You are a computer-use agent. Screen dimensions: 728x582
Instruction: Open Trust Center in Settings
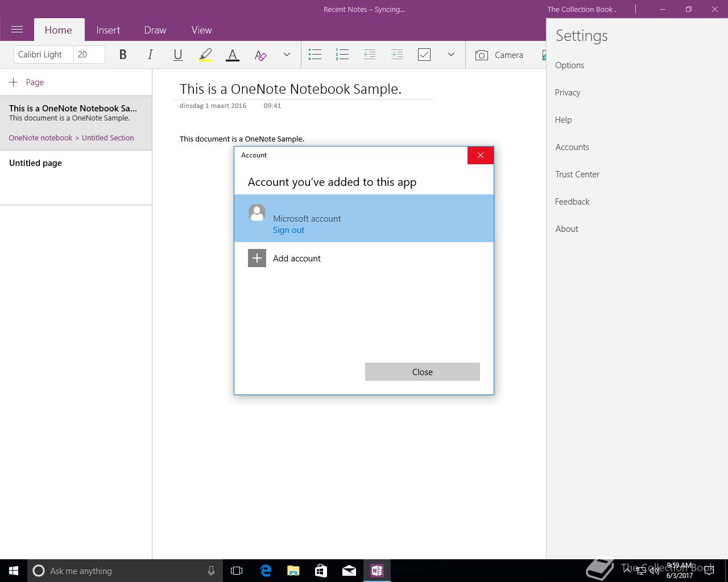[x=577, y=174]
